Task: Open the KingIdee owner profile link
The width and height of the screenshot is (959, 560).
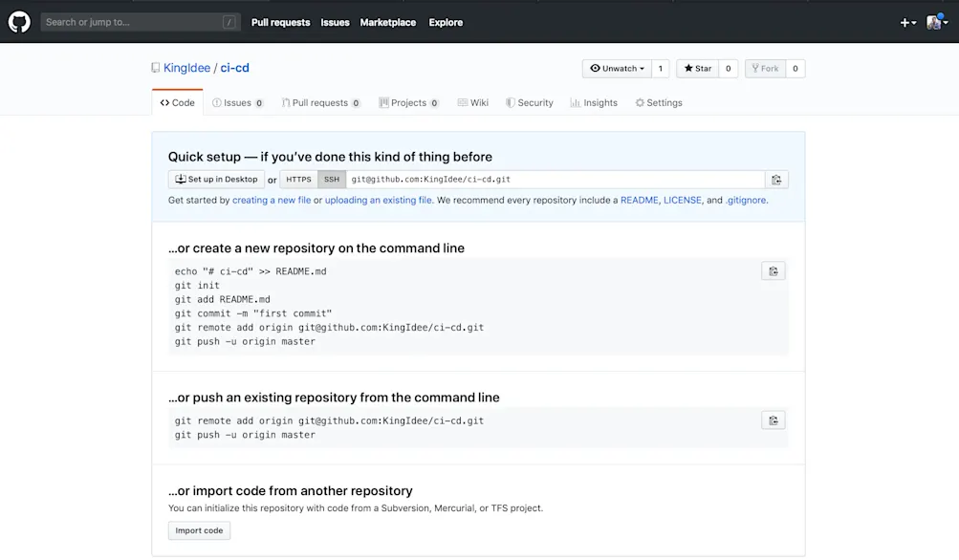Action: (x=186, y=68)
